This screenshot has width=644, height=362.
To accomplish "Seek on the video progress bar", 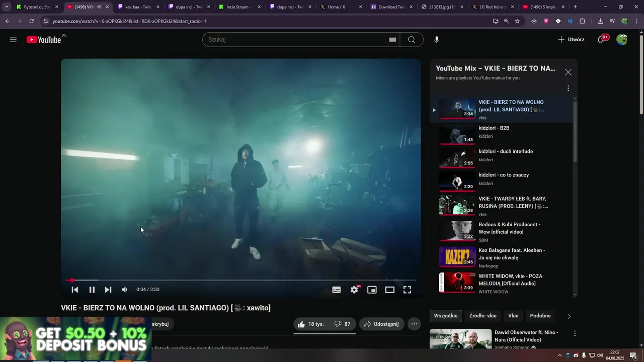I will click(241, 280).
